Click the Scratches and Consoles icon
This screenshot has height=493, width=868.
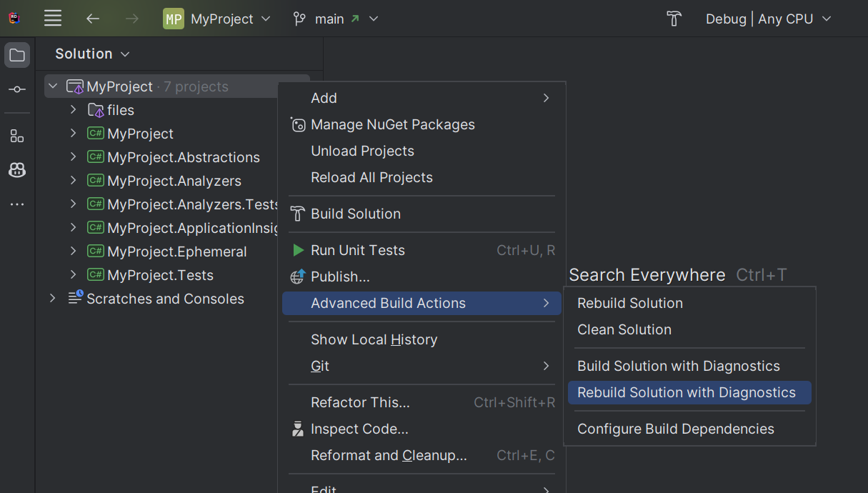(x=76, y=299)
